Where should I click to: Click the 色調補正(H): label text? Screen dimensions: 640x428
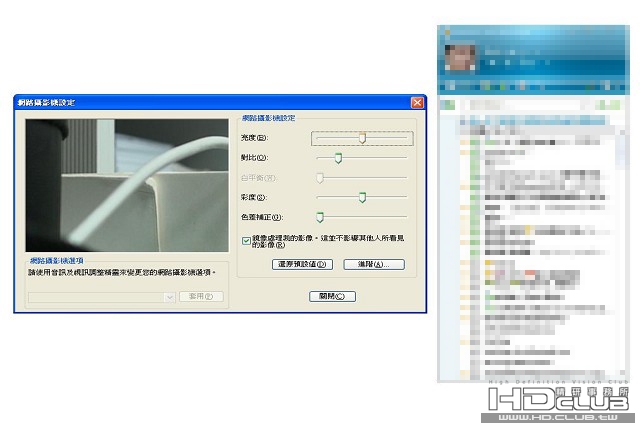tap(262, 217)
